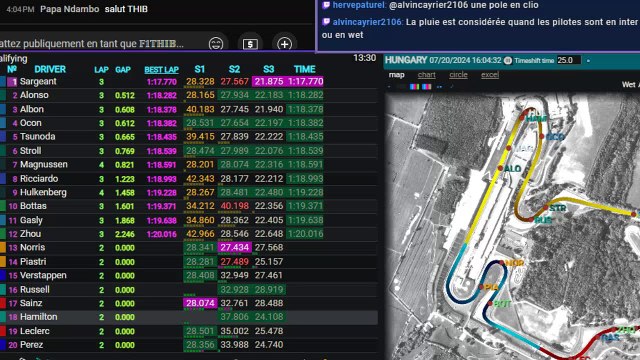Select driver name Ricciardo

39,178
